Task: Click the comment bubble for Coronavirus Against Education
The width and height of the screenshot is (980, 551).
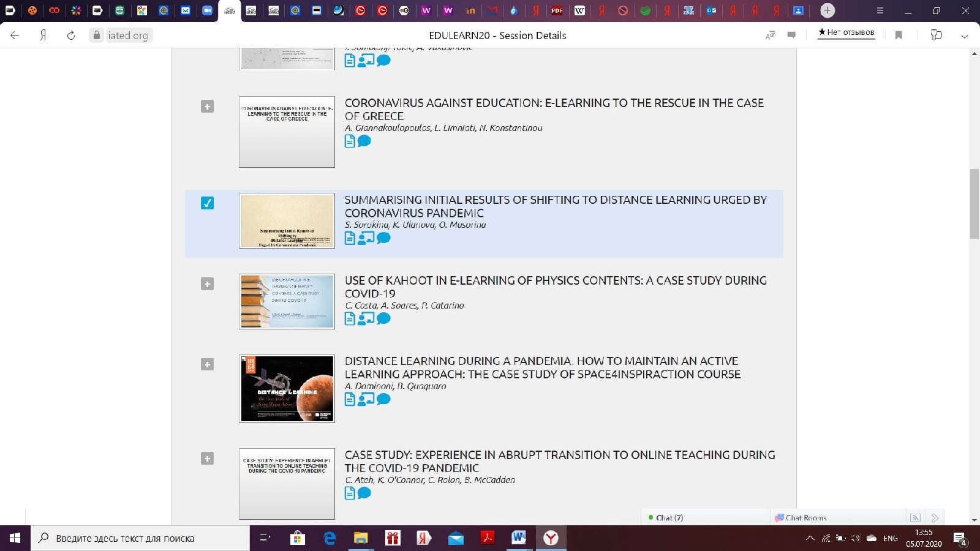Action: pyautogui.click(x=364, y=141)
